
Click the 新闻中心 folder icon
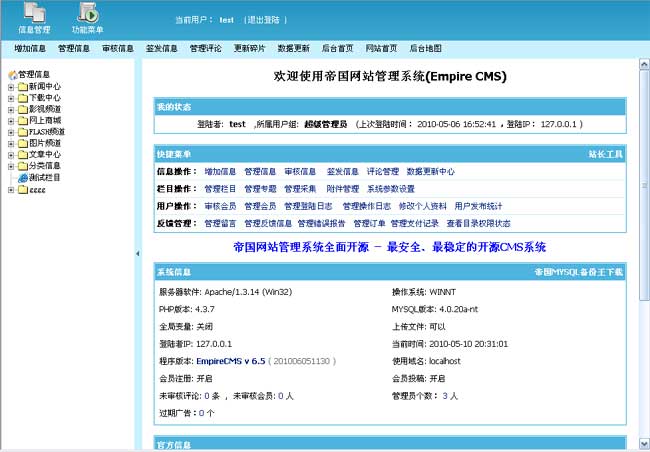(22, 87)
